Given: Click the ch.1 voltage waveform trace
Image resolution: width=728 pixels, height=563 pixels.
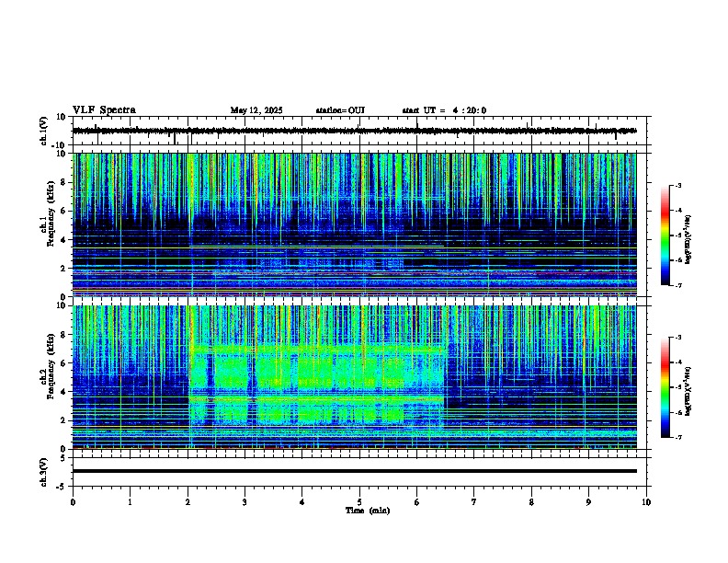Looking at the screenshot, I should [x=355, y=131].
